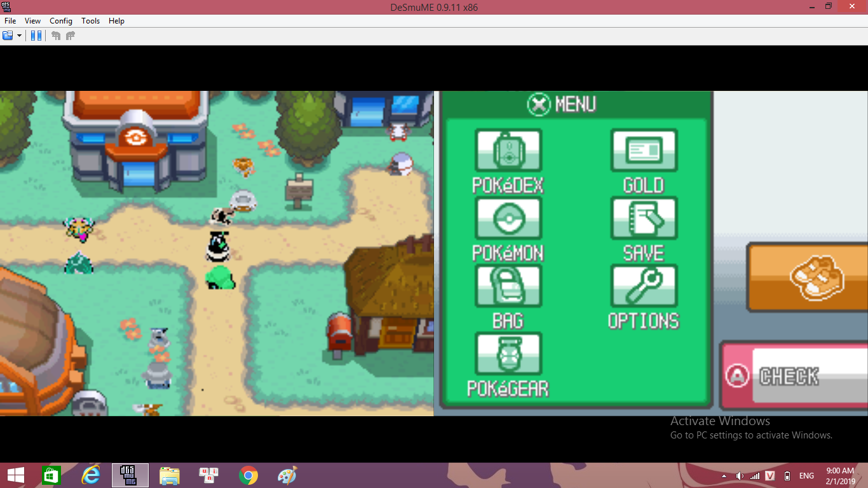This screenshot has height=488, width=868.
Task: Click the Open ROM toolbar icon
Action: (8, 36)
